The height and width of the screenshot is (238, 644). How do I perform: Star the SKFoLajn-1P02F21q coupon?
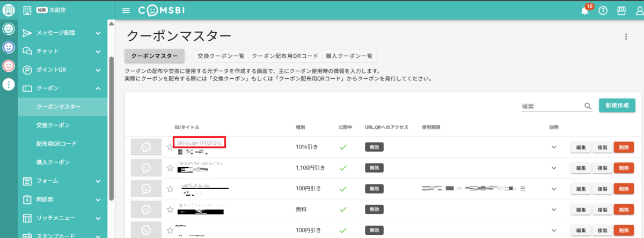pyautogui.click(x=170, y=147)
